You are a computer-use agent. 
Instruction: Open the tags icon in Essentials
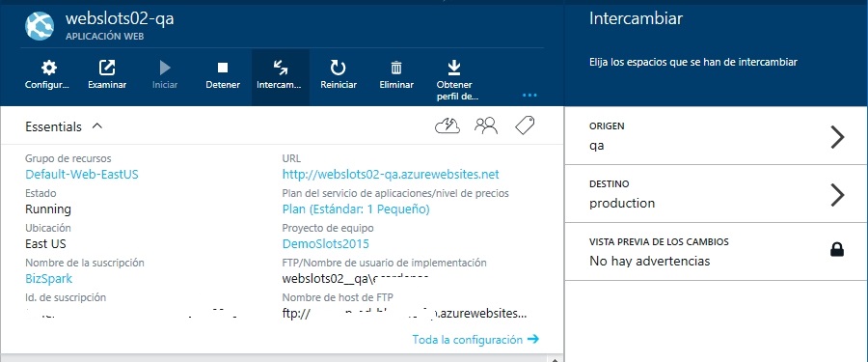coord(525,125)
